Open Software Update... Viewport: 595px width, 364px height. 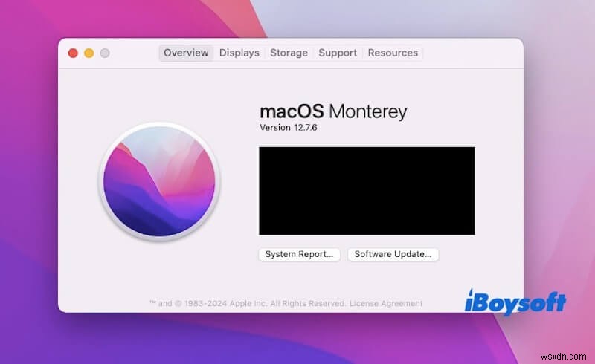point(393,254)
